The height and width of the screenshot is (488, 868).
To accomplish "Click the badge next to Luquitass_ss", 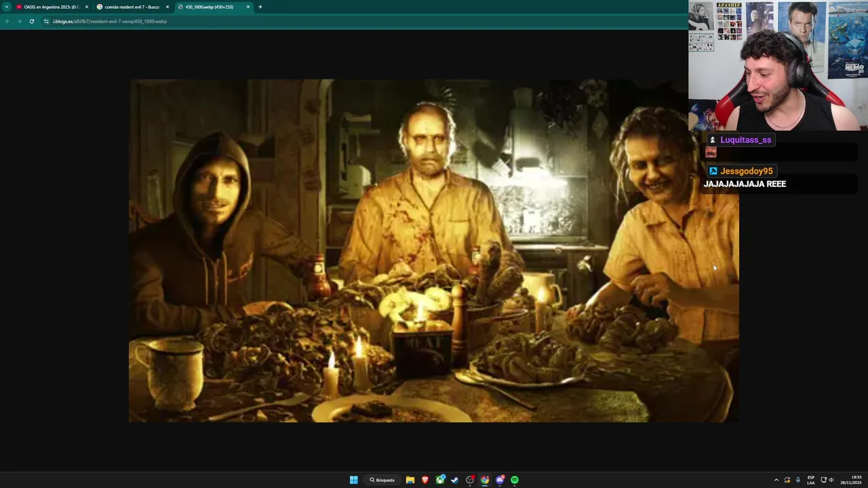I will coord(713,140).
